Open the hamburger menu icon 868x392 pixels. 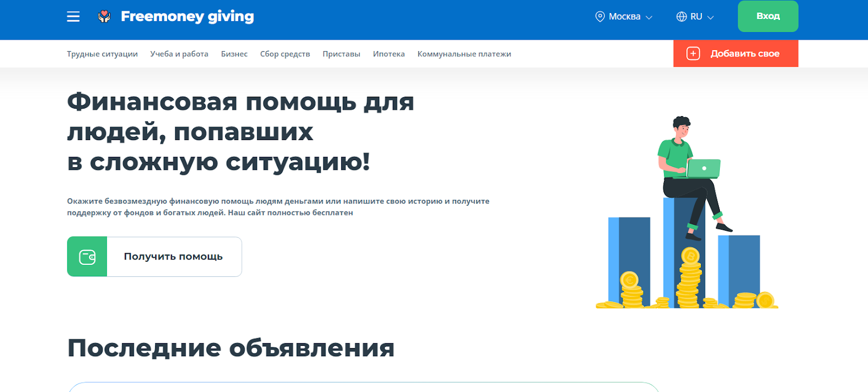pyautogui.click(x=73, y=17)
